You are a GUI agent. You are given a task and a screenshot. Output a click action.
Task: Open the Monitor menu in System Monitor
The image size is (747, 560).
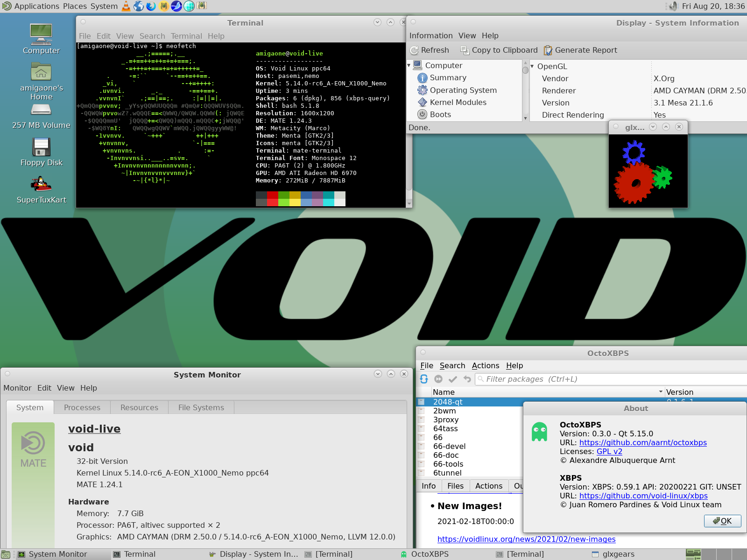click(17, 388)
